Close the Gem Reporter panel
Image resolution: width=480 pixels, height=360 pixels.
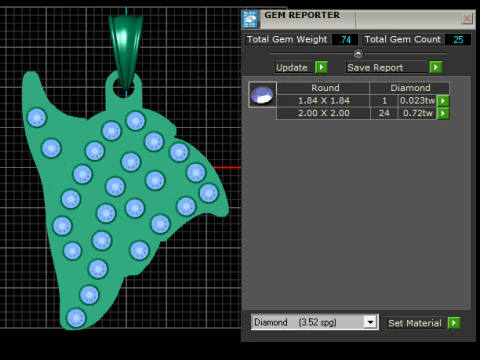467,18
